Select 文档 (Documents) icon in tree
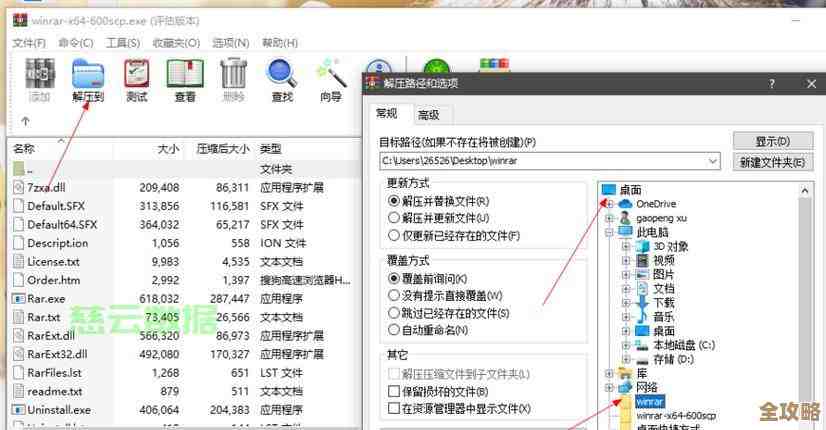This screenshot has width=826, height=430. 642,289
